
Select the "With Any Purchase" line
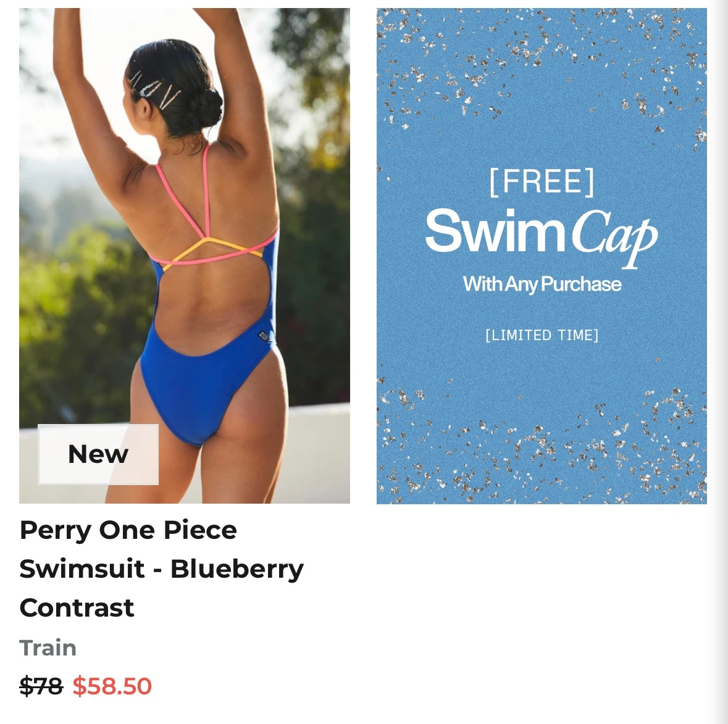tap(542, 284)
